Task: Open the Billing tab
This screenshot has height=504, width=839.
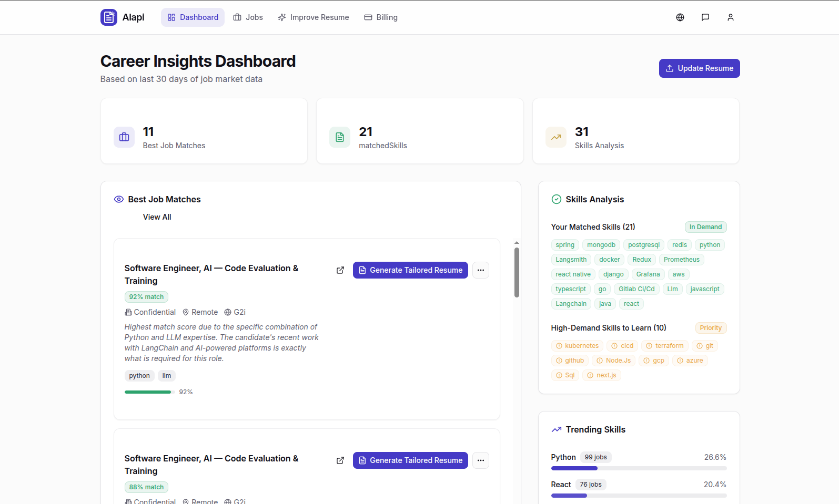Action: [381, 17]
